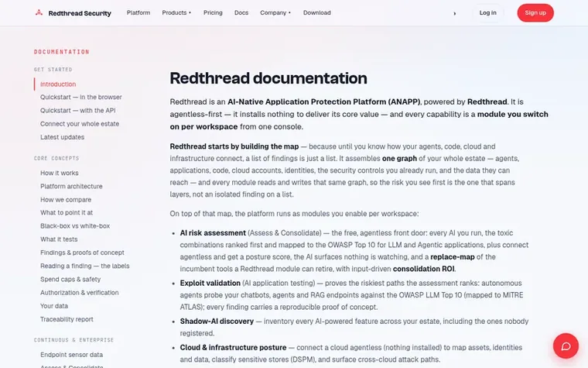Open Quickstart — with the API

point(77,110)
